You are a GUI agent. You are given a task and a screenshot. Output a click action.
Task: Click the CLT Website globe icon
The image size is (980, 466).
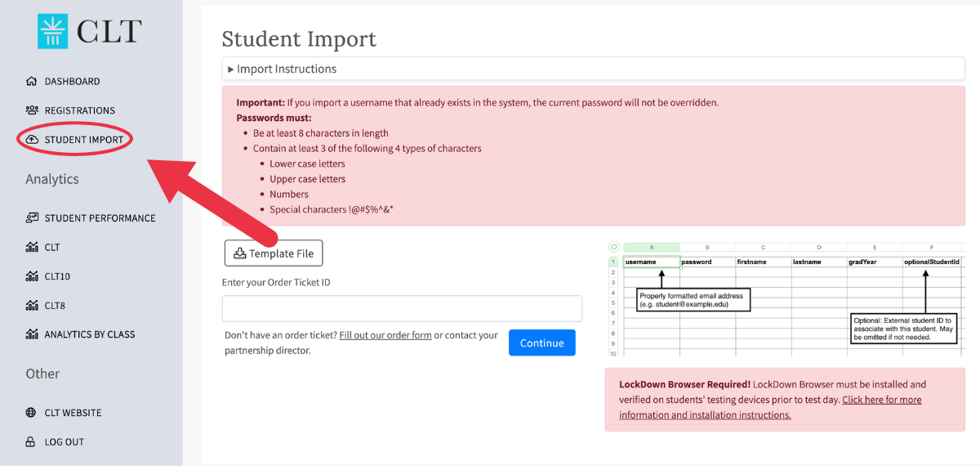[32, 413]
